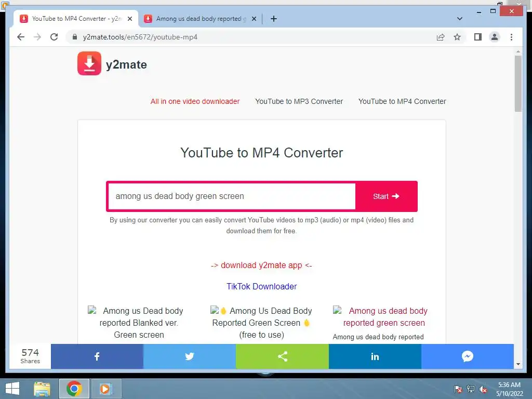Screen dimensions: 532x399
Task: Click the network tray icon
Action: (x=471, y=389)
